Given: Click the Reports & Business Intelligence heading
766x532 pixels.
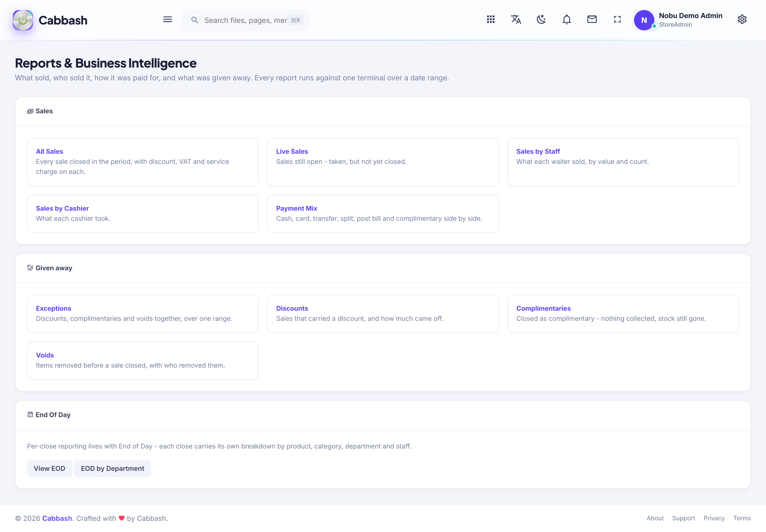Looking at the screenshot, I should [106, 63].
